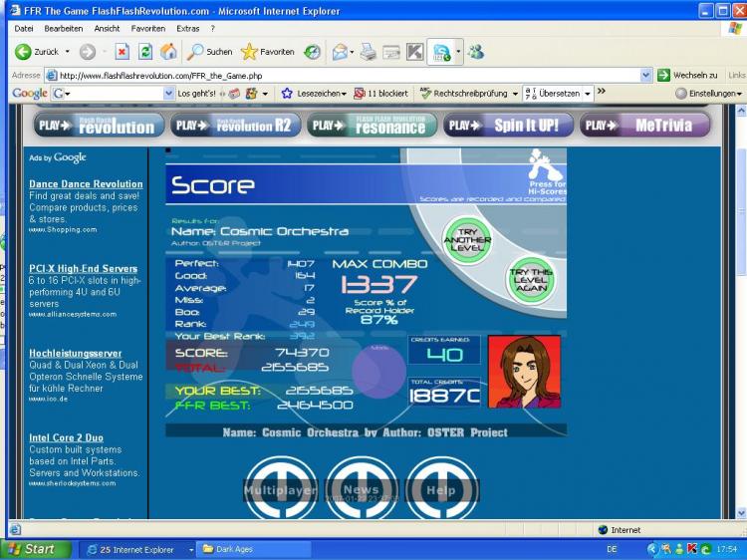The width and height of the screenshot is (747, 560).
Task: Open the Favoriten star panel
Action: [x=267, y=52]
